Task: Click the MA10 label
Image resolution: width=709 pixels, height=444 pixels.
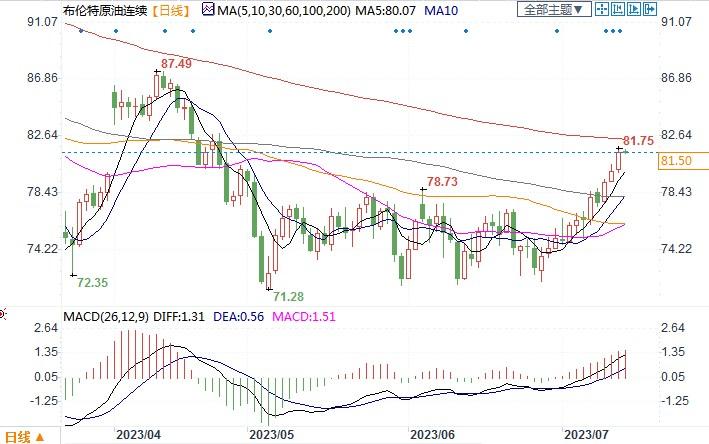Action: [441, 10]
